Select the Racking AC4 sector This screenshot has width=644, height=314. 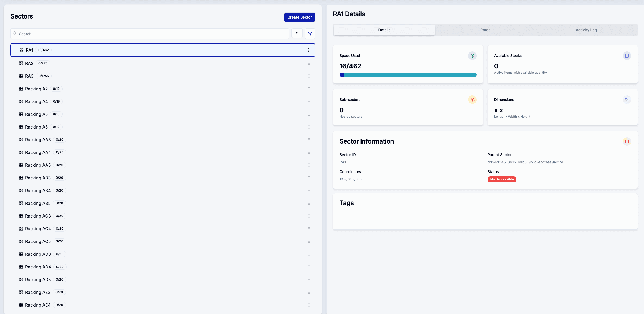click(38, 229)
